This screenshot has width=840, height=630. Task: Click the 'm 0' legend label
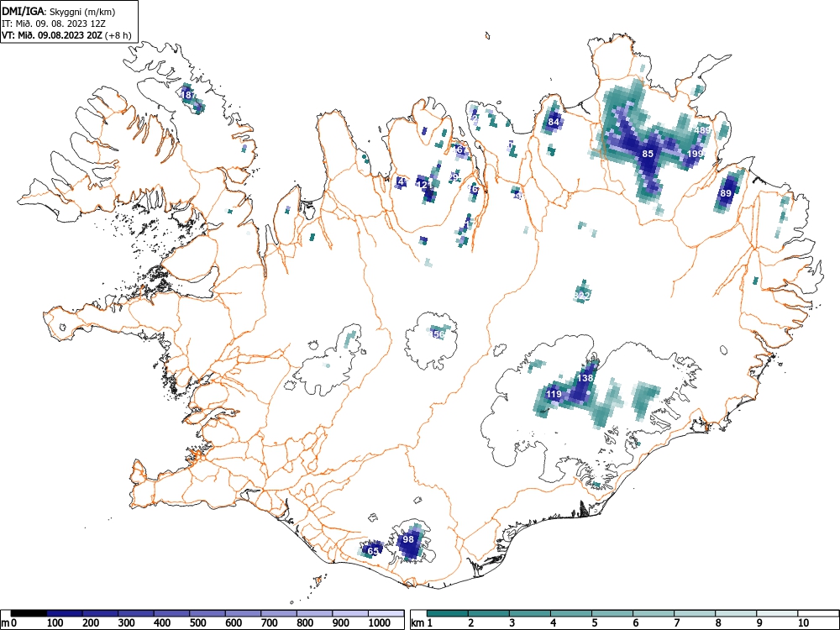tap(9, 623)
